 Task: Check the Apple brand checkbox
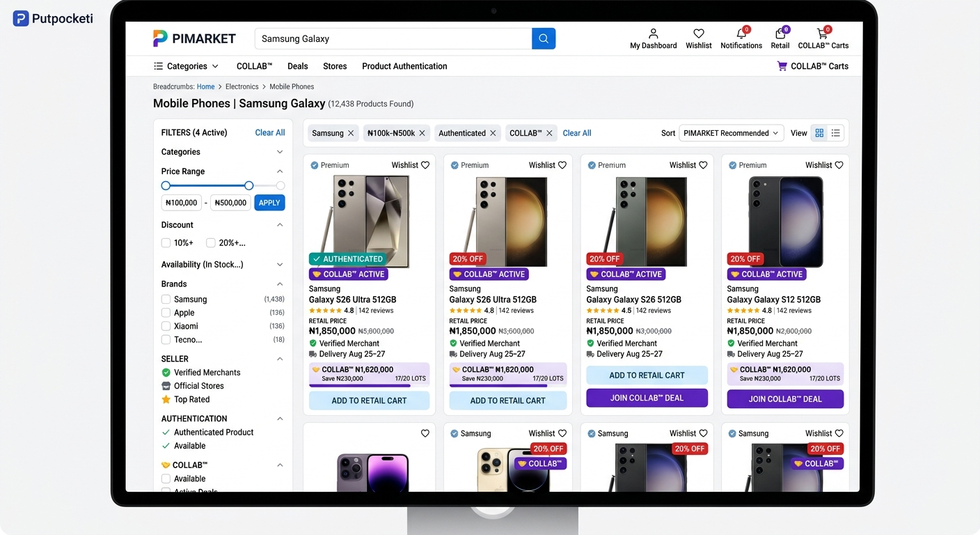pyautogui.click(x=166, y=313)
